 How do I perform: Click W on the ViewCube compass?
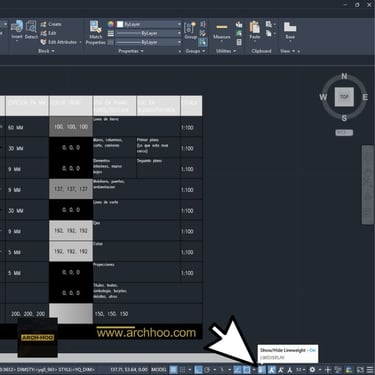point(323,97)
